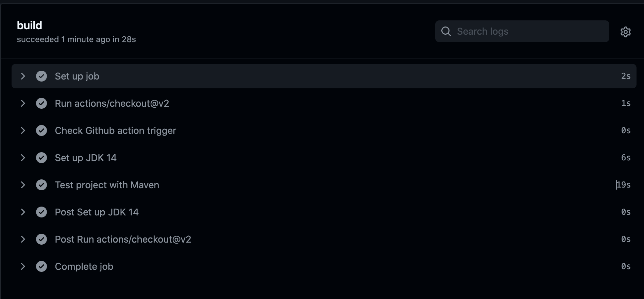
Task: Expand the Complete job step
Action: pyautogui.click(x=23, y=266)
